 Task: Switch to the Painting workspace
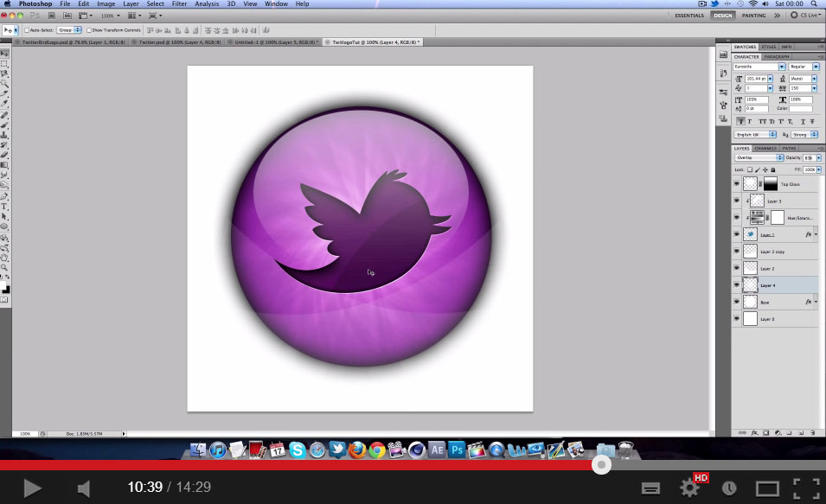point(753,16)
